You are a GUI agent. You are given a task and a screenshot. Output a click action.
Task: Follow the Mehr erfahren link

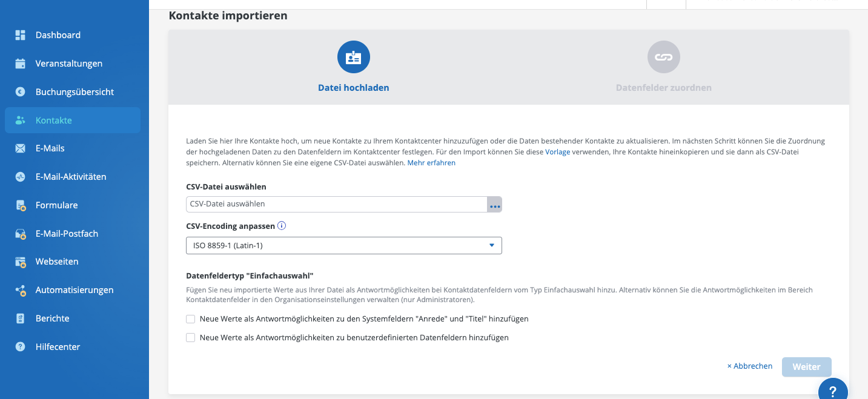[x=431, y=163]
